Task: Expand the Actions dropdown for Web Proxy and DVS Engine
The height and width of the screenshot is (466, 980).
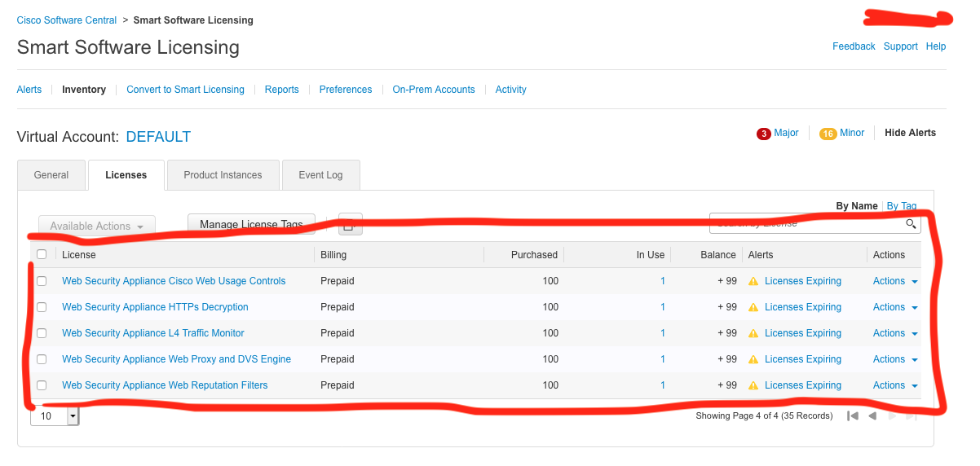Action: tap(895, 359)
